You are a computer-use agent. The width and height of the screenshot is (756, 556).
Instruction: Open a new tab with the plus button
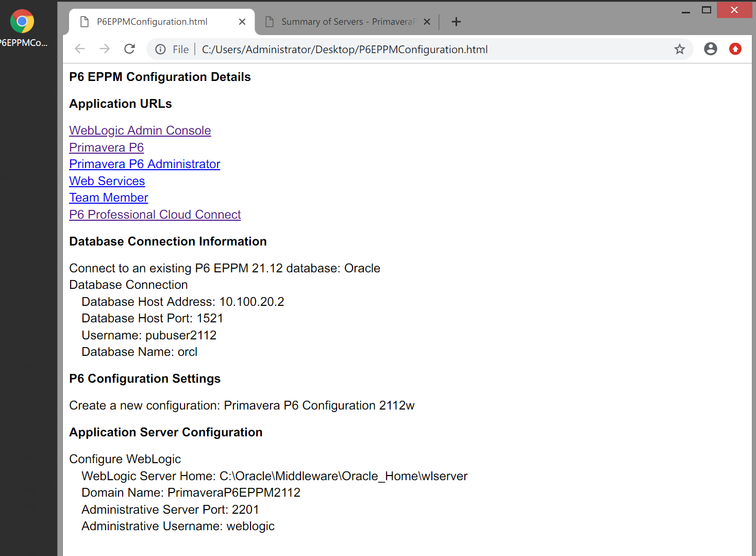[456, 22]
